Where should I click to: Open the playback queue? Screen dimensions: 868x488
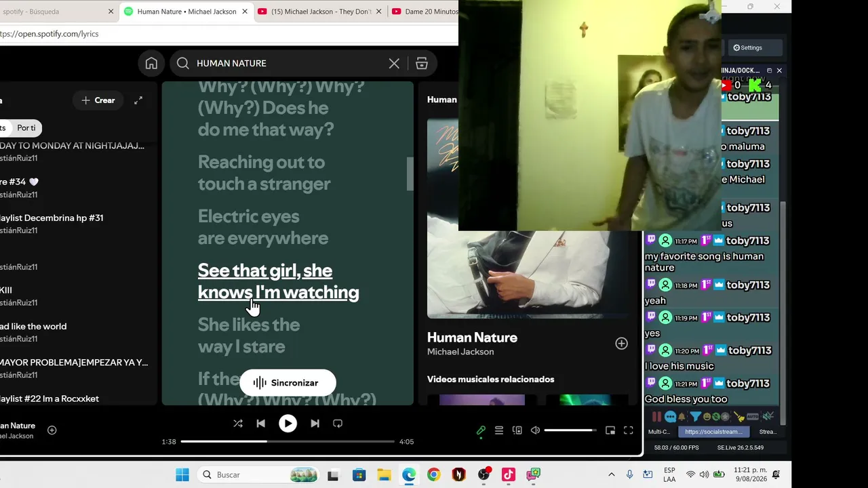pos(499,430)
